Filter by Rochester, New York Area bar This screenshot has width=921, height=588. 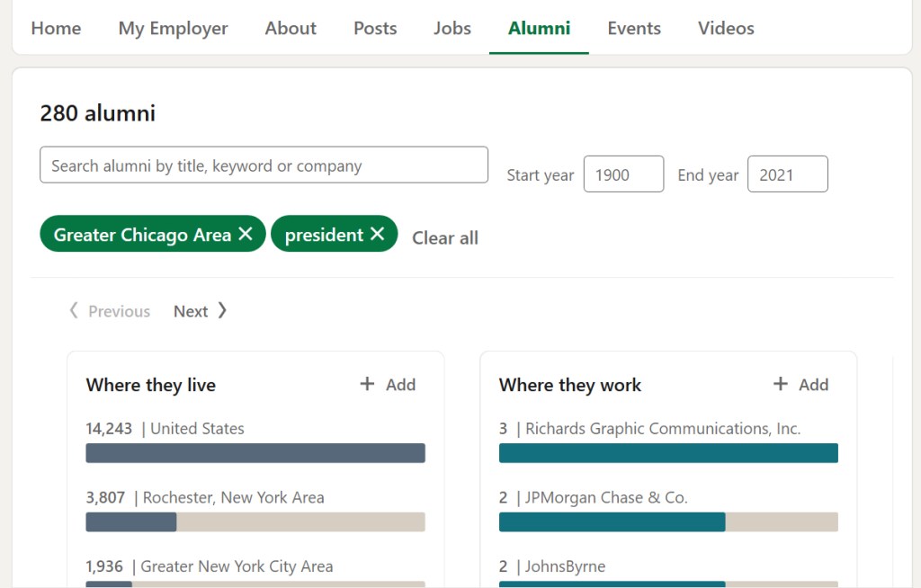255,521
